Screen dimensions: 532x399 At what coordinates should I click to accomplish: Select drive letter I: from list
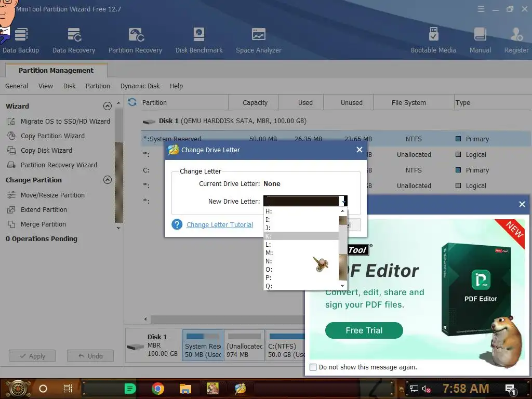(x=301, y=220)
